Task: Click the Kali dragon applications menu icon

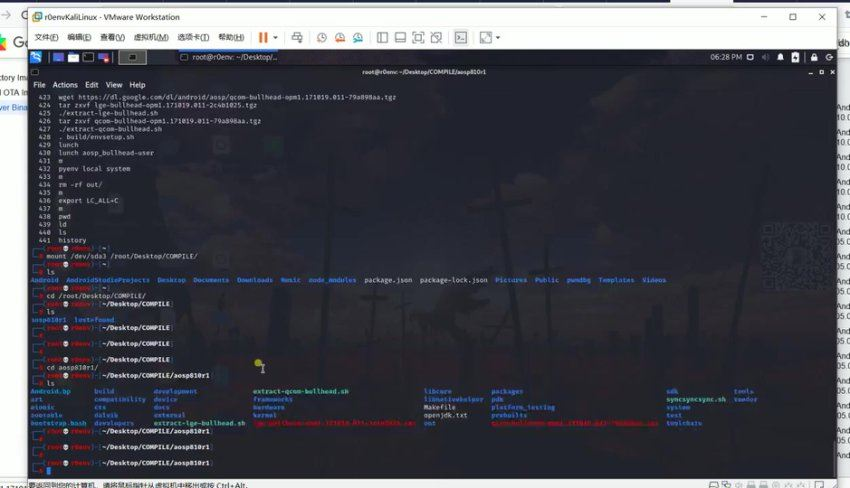Action: pos(36,57)
